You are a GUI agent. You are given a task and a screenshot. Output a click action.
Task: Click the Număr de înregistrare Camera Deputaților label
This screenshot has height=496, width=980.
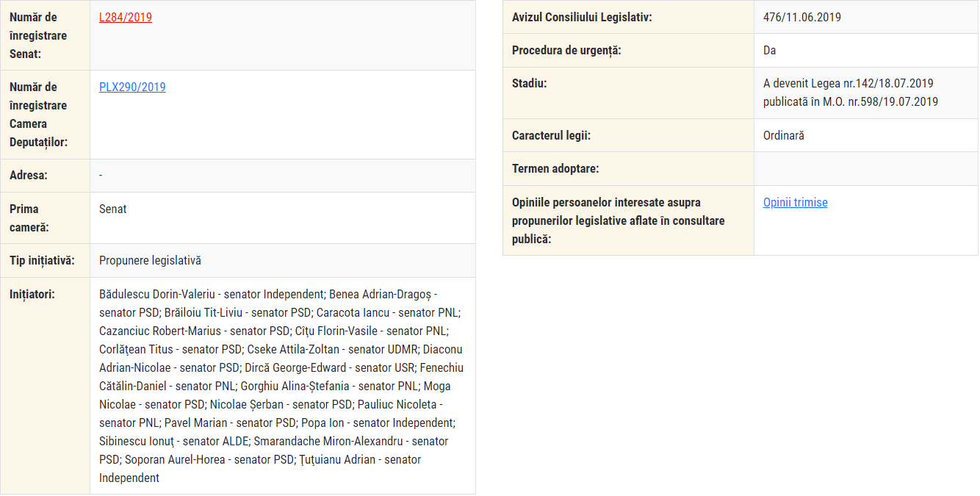point(38,115)
